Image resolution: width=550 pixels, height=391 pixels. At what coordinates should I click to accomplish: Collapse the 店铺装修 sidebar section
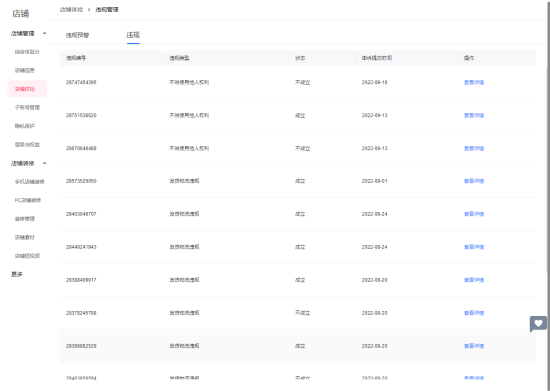[44, 163]
